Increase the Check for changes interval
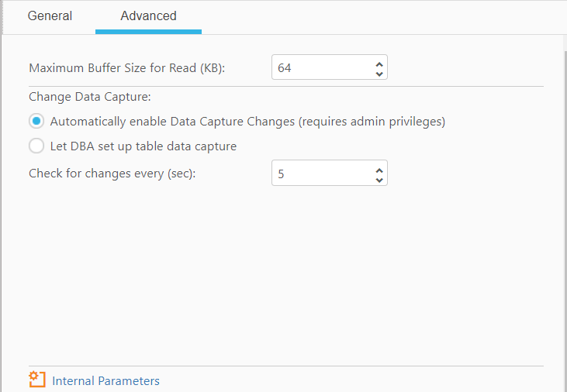This screenshot has height=392, width=567. tap(379, 169)
